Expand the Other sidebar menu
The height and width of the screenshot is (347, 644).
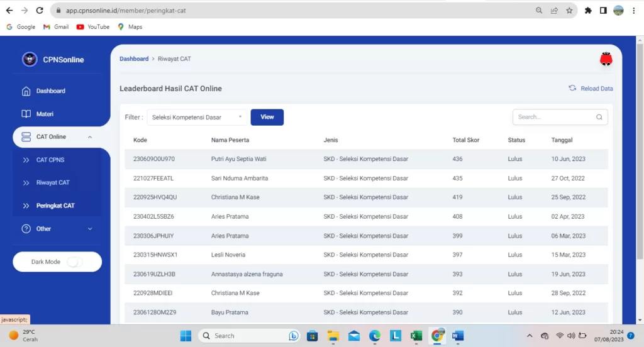tap(90, 229)
